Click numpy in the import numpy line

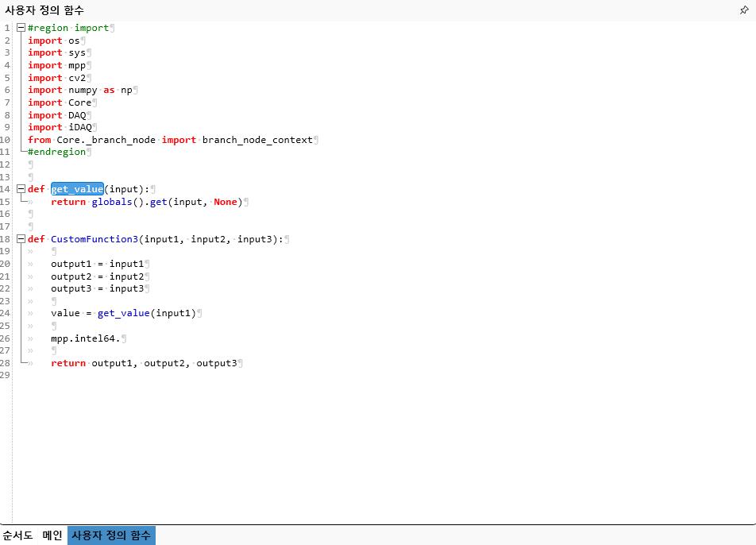(83, 90)
